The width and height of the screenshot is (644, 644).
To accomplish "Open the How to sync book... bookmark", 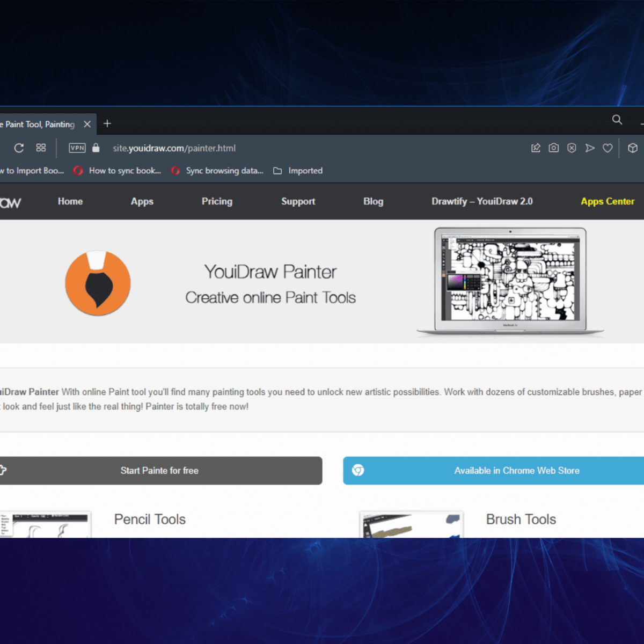I will coord(118,171).
